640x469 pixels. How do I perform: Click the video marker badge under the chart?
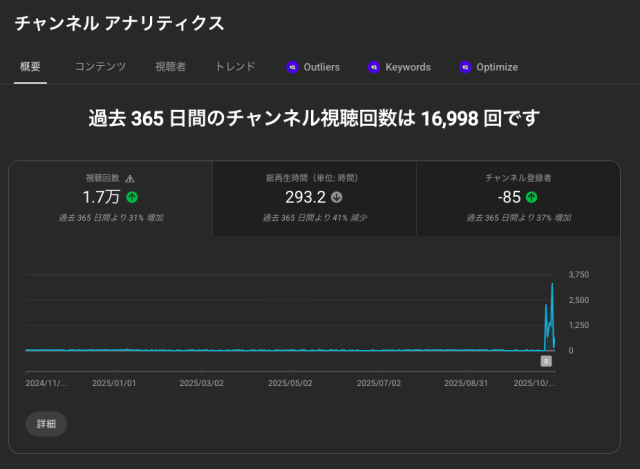[x=546, y=361]
